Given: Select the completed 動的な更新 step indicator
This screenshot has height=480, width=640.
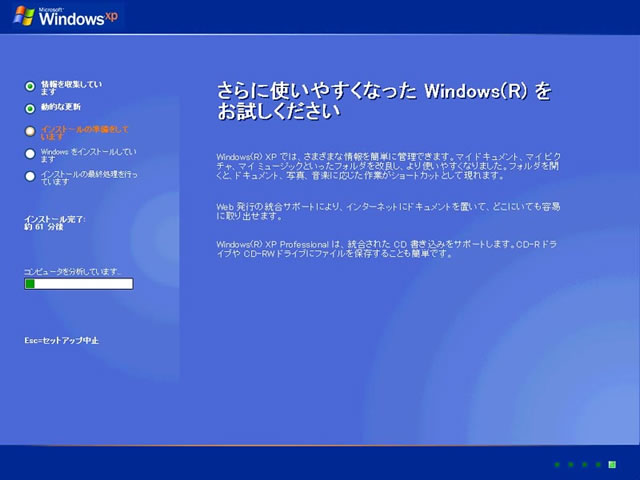Looking at the screenshot, I should [x=30, y=108].
